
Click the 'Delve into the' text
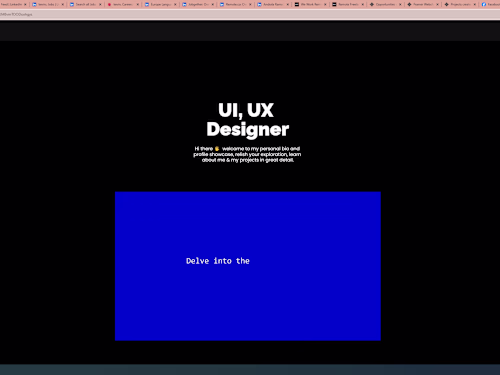point(218,261)
